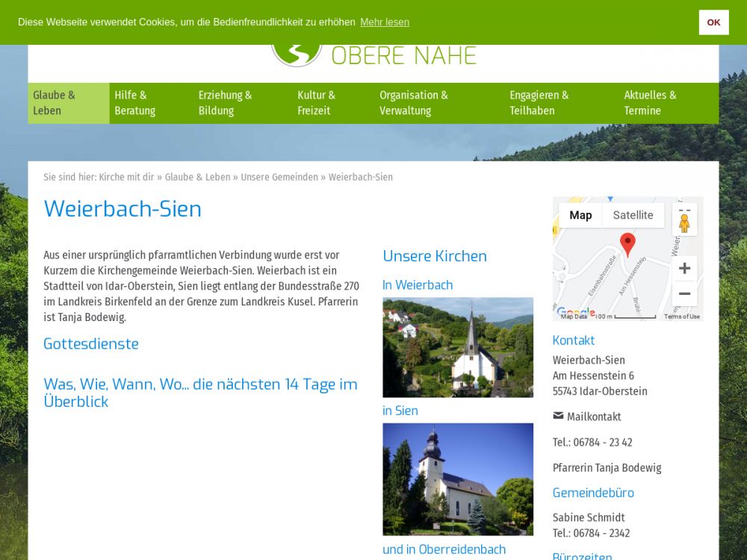The image size is (747, 560).
Task: Expand the Erziehung & Bildung menu
Action: tap(225, 103)
